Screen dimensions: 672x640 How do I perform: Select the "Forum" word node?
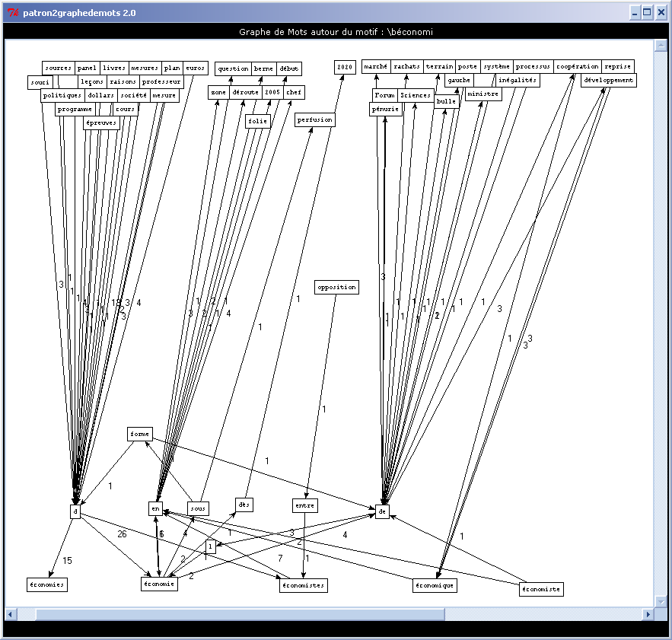pos(385,95)
